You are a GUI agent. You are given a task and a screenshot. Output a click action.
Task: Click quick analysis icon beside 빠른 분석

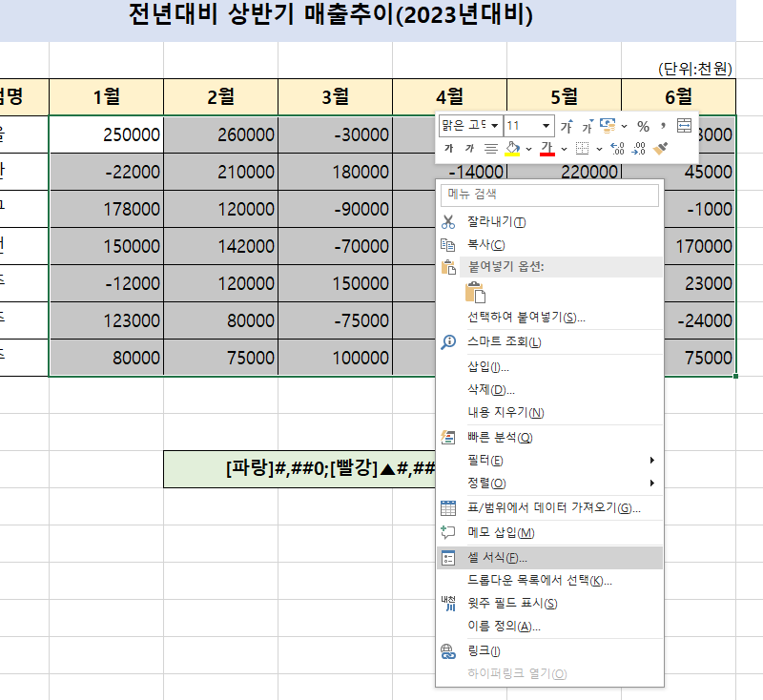[x=448, y=438]
